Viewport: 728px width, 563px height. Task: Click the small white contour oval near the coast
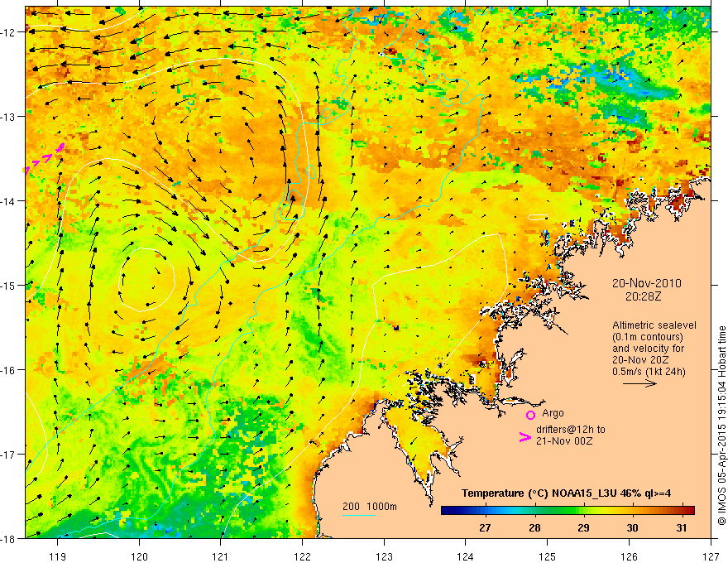click(538, 217)
